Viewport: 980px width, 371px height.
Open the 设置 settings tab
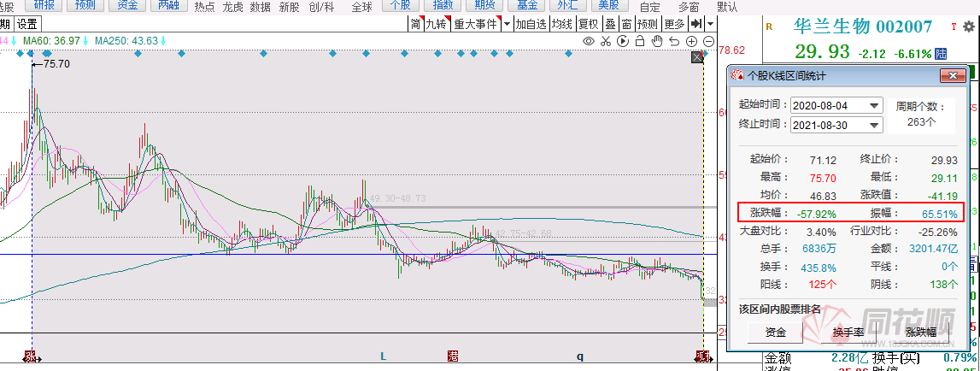26,24
